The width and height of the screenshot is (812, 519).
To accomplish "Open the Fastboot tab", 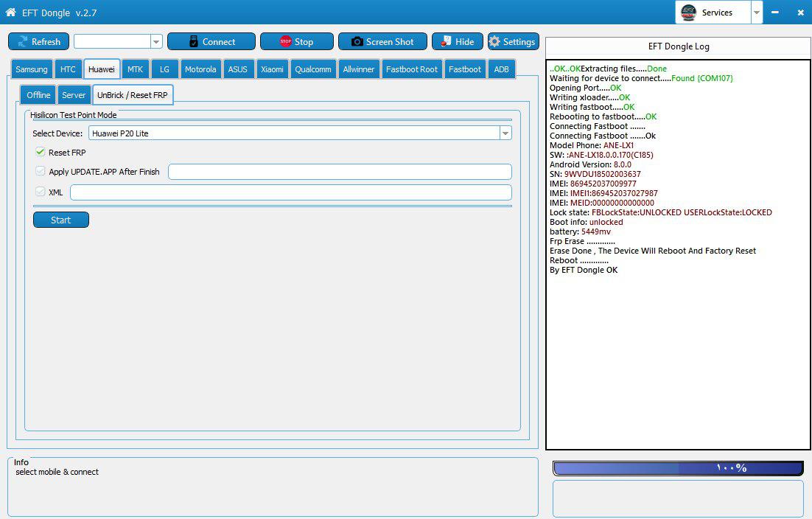I will (464, 69).
